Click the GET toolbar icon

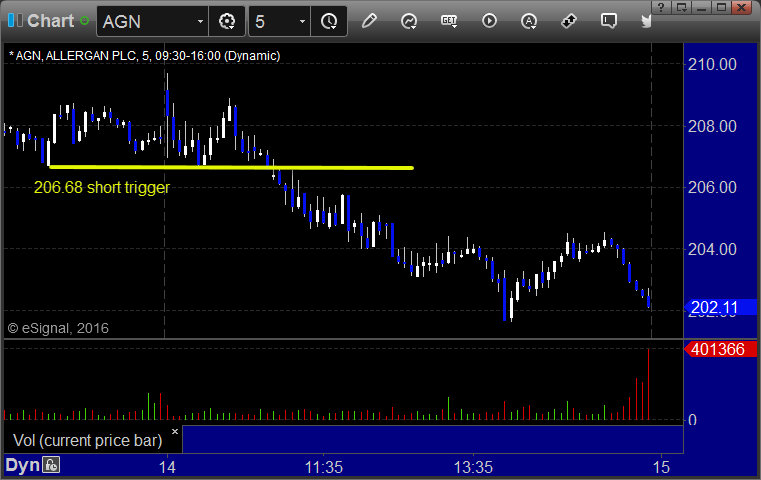(x=449, y=21)
